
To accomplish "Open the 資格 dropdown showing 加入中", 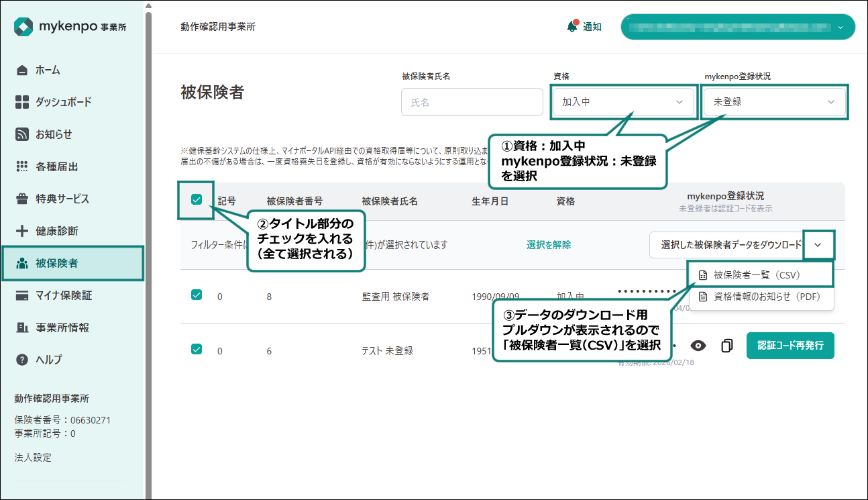I will click(x=623, y=102).
